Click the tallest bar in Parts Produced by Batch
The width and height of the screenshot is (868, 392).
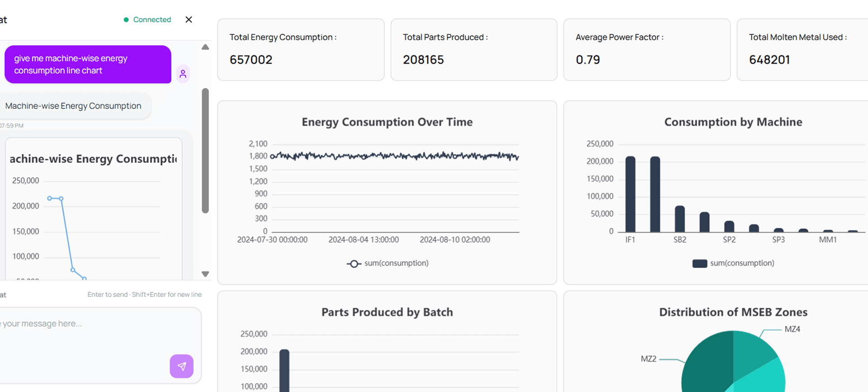point(284,370)
